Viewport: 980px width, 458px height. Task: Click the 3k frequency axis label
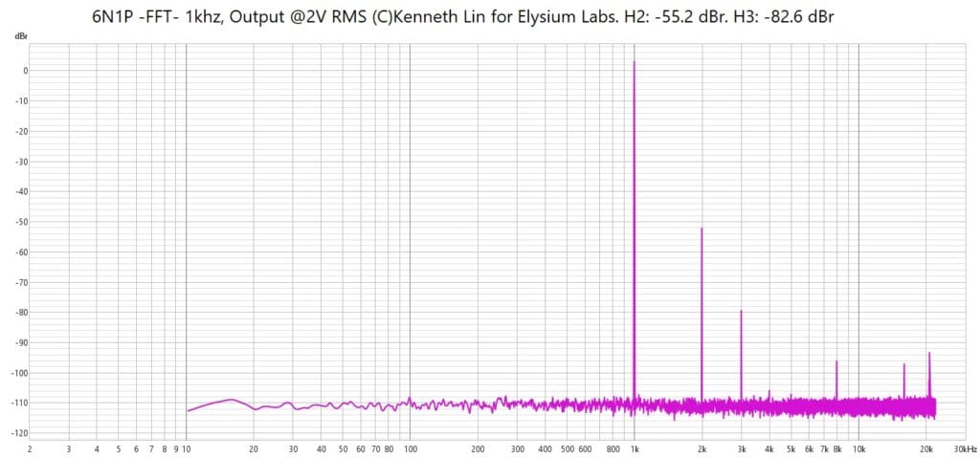point(742,449)
